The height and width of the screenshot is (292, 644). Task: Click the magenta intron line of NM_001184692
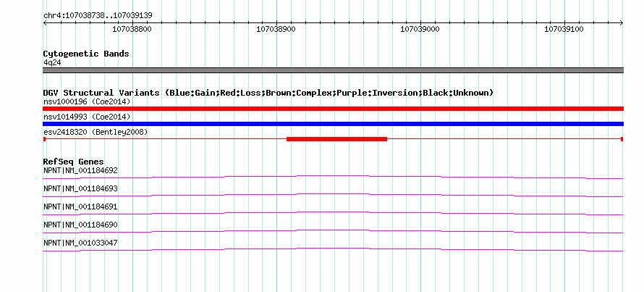pyautogui.click(x=333, y=176)
